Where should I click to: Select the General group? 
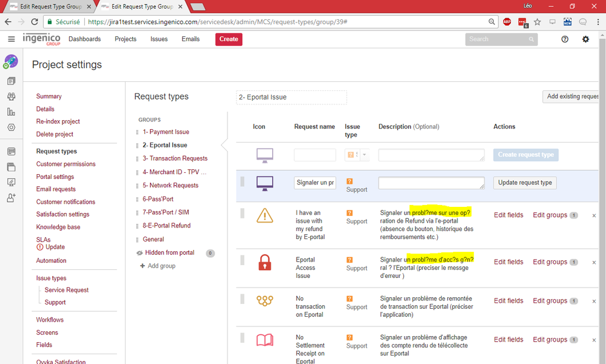[153, 239]
